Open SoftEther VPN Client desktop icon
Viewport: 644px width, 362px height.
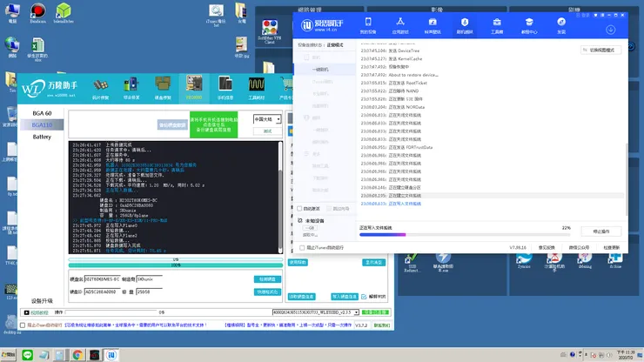[270, 31]
